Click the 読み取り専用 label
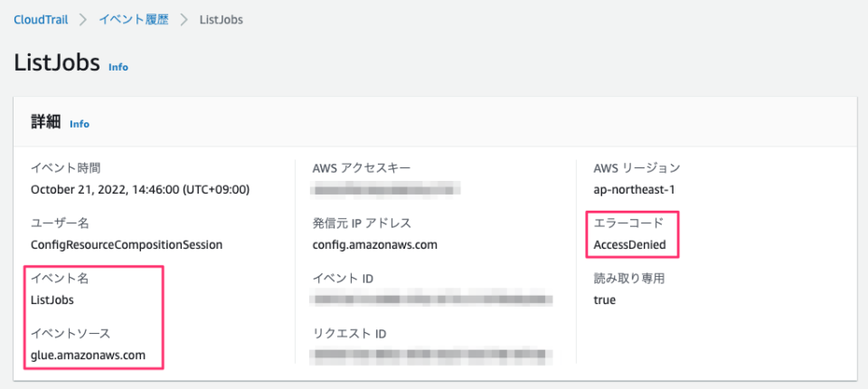 [x=628, y=278]
